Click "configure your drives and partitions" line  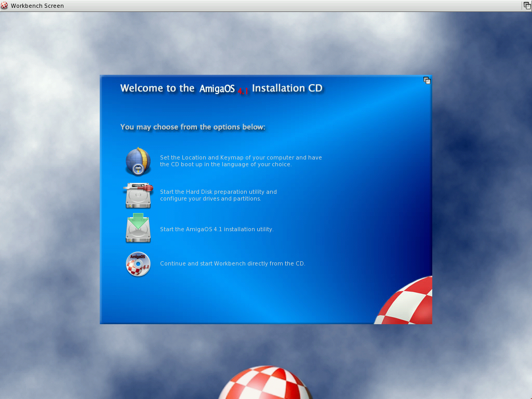click(x=210, y=198)
